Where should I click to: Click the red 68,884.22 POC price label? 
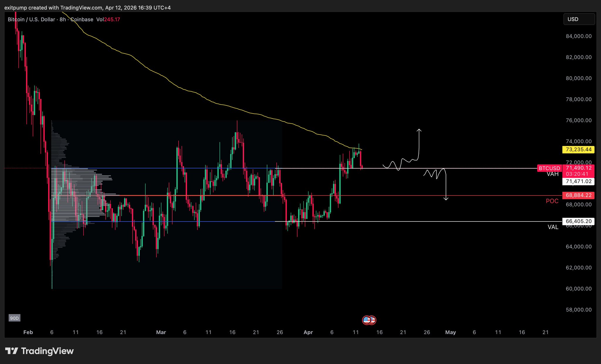(578, 195)
